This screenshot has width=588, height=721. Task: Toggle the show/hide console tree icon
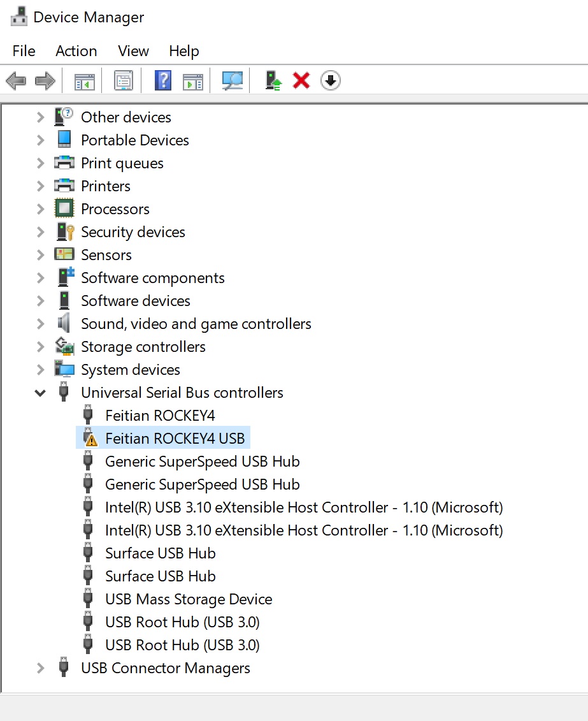(85, 82)
